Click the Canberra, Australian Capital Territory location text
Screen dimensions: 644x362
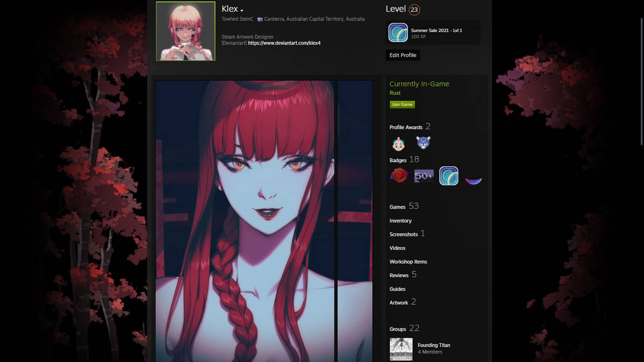(x=314, y=19)
